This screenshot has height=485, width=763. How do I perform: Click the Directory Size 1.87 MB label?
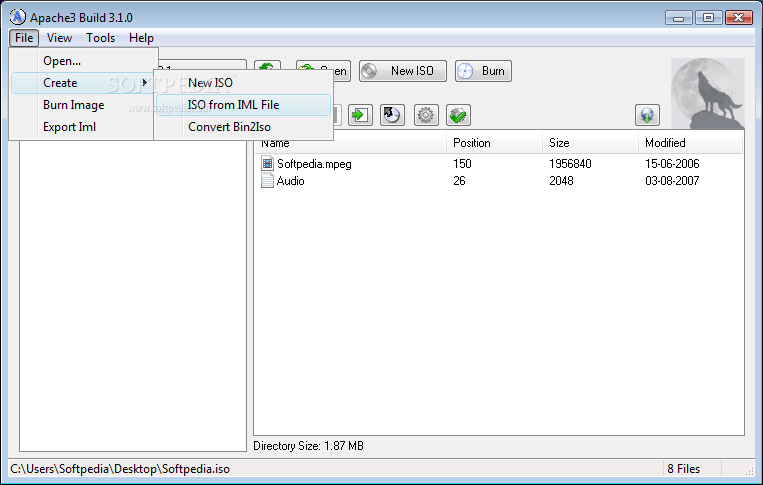(309, 446)
